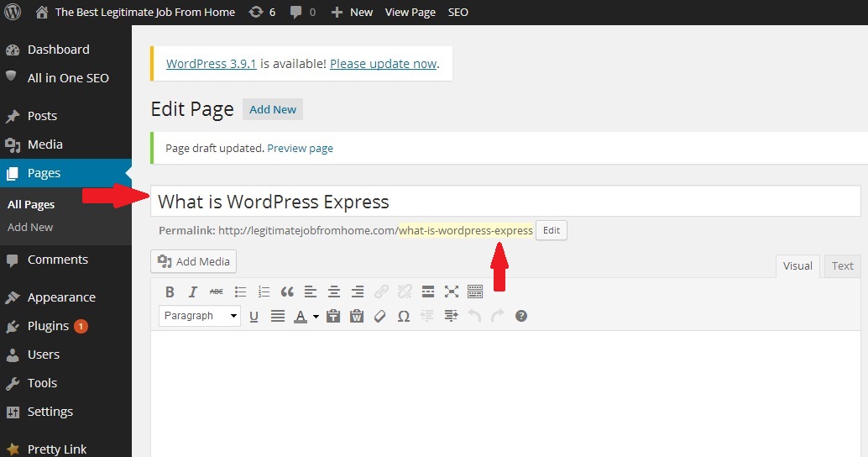This screenshot has height=457, width=868.
Task: Open editor help question mark
Action: click(521, 317)
